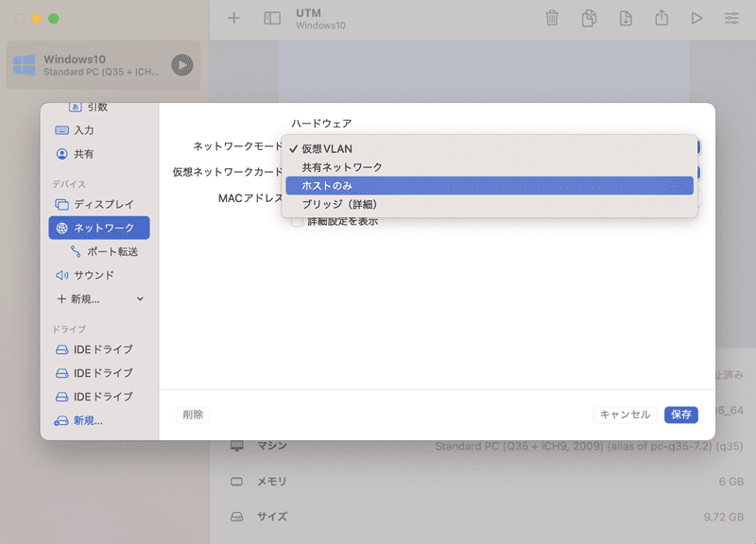This screenshot has height=544, width=756.
Task: Click the サイズ row in VM details
Action: point(487,517)
